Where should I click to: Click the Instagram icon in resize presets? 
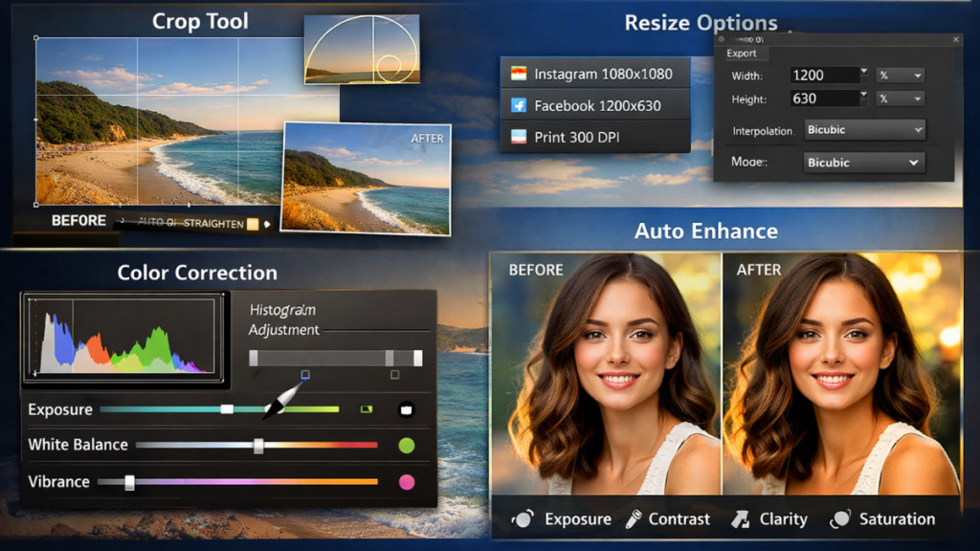click(x=518, y=74)
